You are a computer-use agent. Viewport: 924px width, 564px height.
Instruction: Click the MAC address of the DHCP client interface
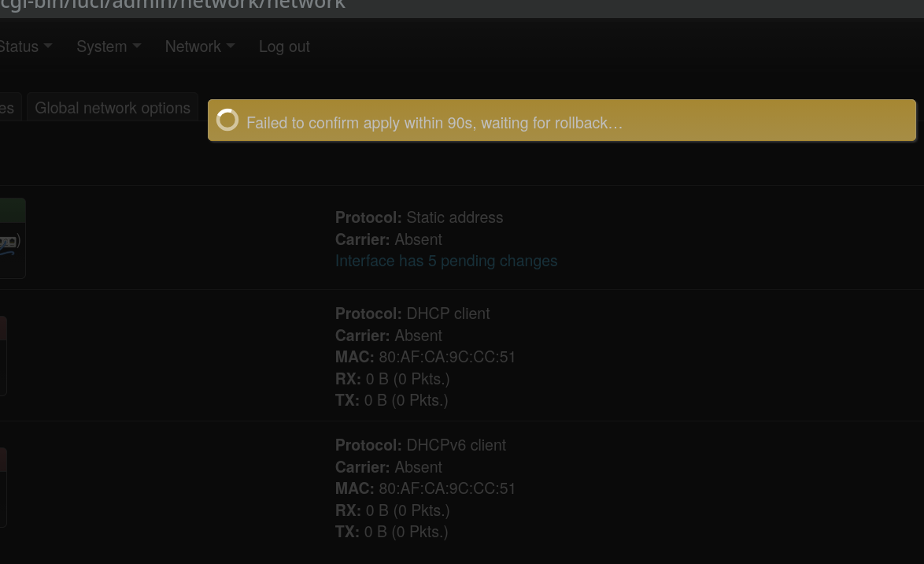[447, 357]
